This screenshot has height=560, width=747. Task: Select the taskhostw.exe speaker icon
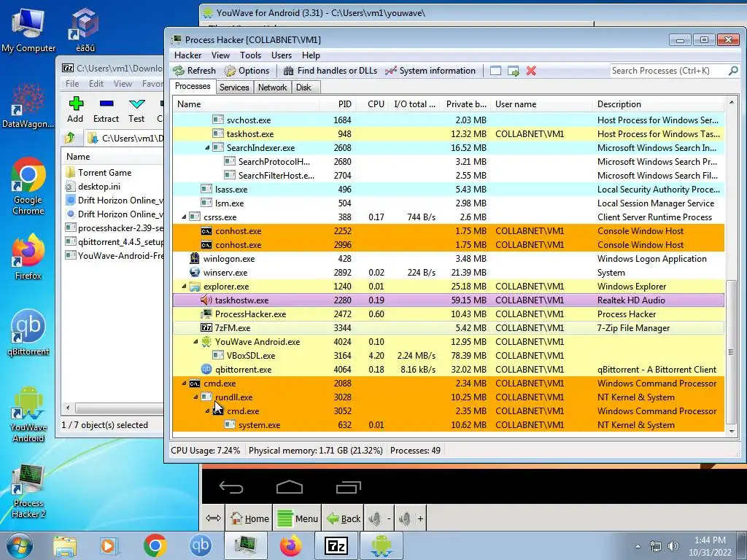(206, 300)
